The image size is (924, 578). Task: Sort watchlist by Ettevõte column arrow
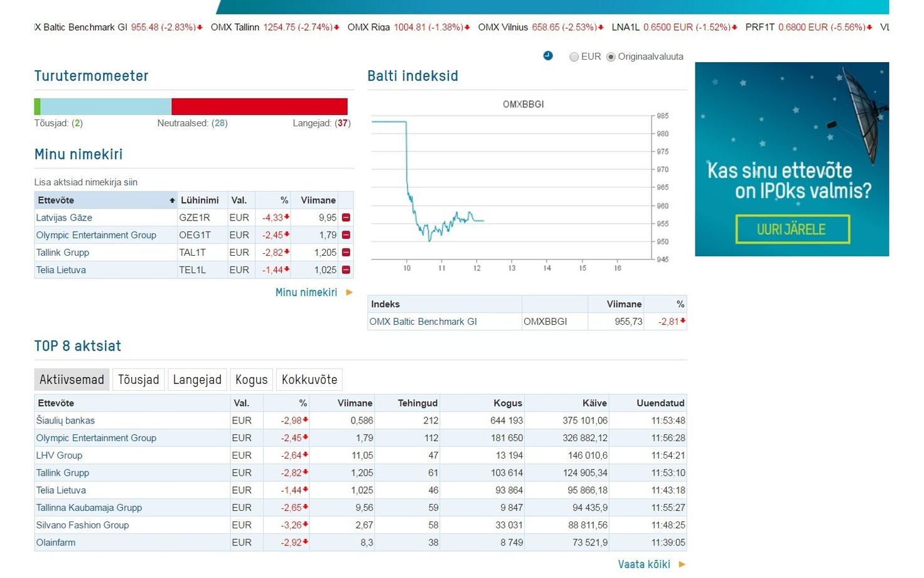pyautogui.click(x=172, y=200)
